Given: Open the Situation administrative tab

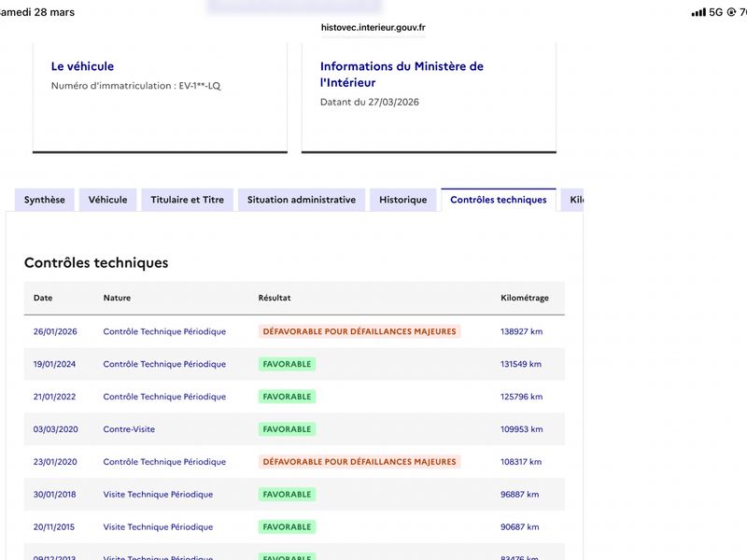Looking at the screenshot, I should click(301, 200).
